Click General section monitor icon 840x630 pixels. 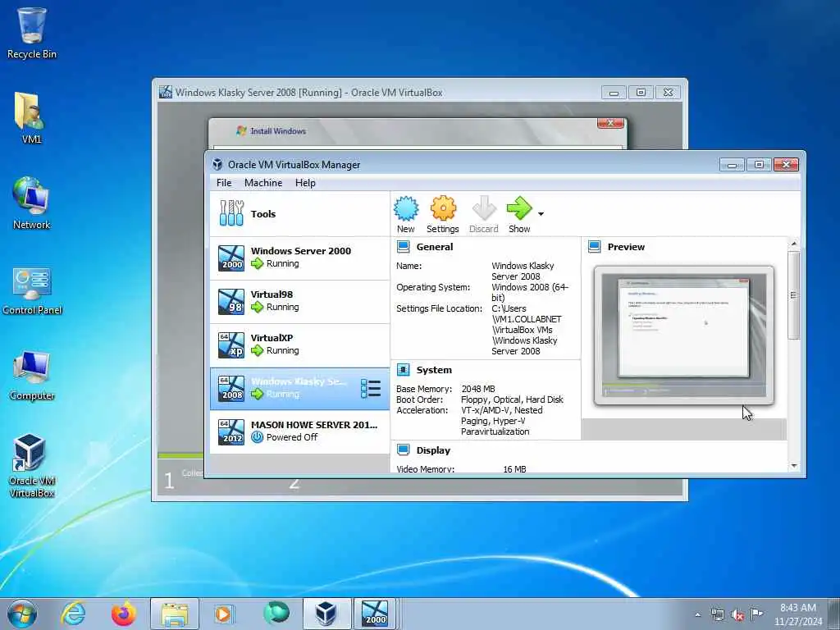403,246
